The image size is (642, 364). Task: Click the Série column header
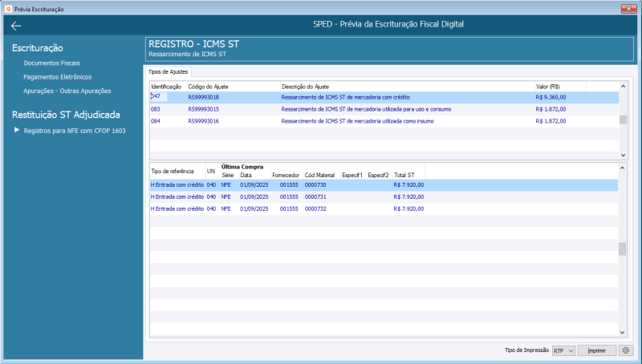(228, 175)
